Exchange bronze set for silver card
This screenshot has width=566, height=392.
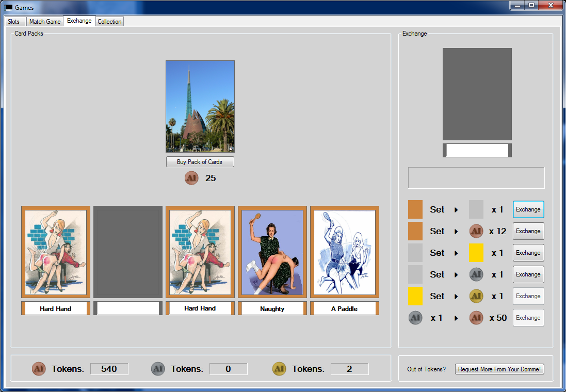[528, 209]
